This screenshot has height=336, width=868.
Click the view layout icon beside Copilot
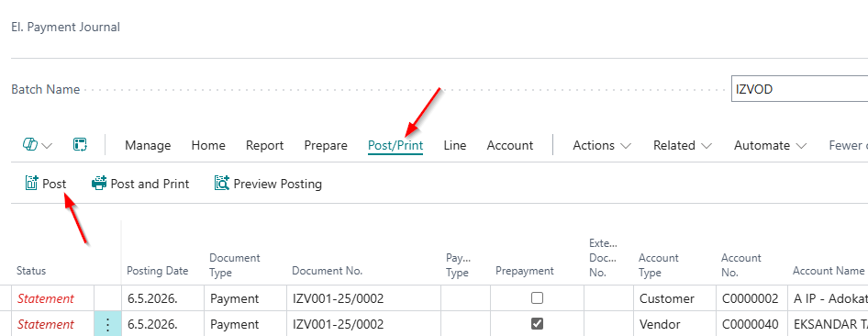click(80, 145)
